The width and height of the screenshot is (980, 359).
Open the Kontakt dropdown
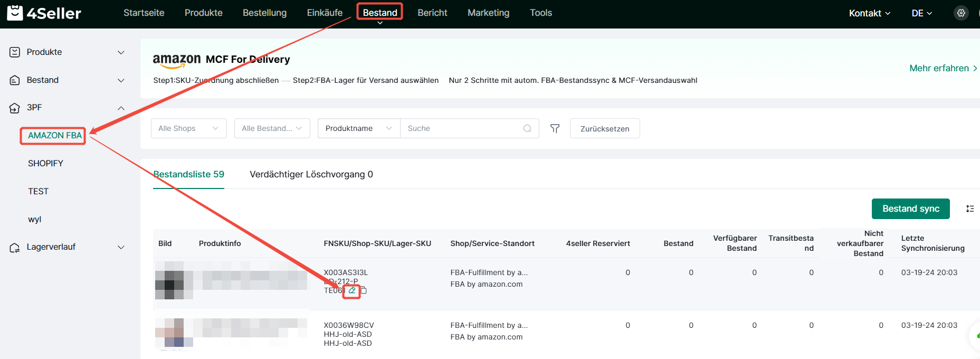(870, 13)
